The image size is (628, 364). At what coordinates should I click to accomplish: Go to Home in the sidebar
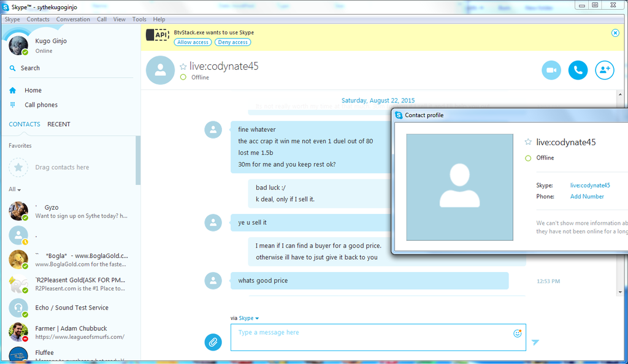tap(33, 91)
